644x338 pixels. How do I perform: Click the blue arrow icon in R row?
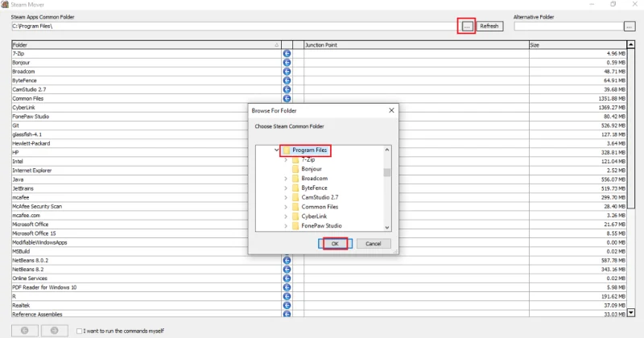coord(287,296)
